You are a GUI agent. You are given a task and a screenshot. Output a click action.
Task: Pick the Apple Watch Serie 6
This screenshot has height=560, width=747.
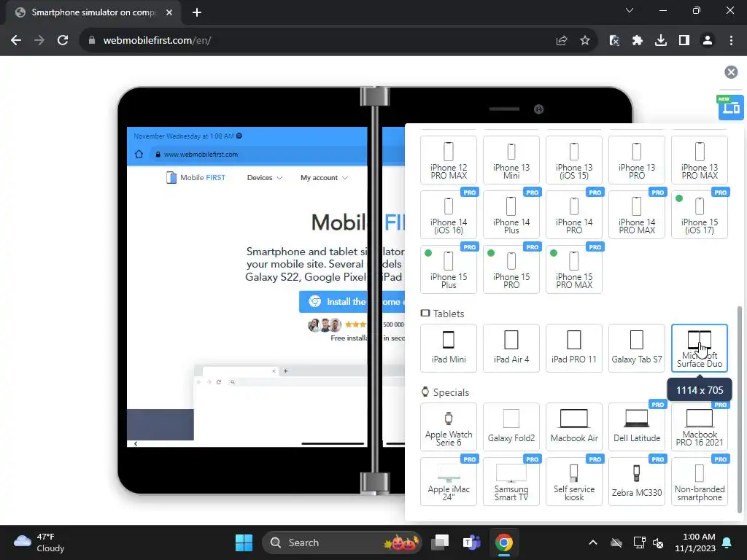(449, 427)
